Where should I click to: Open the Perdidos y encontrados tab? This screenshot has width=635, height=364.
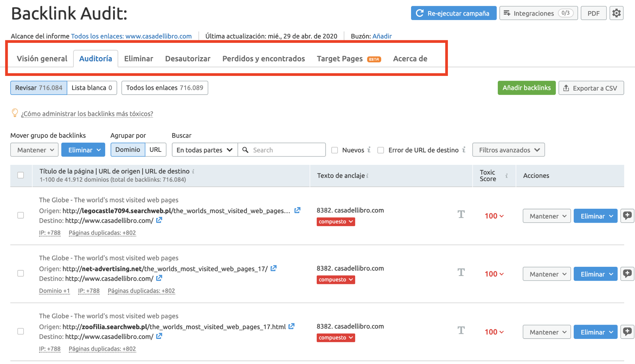[263, 59]
